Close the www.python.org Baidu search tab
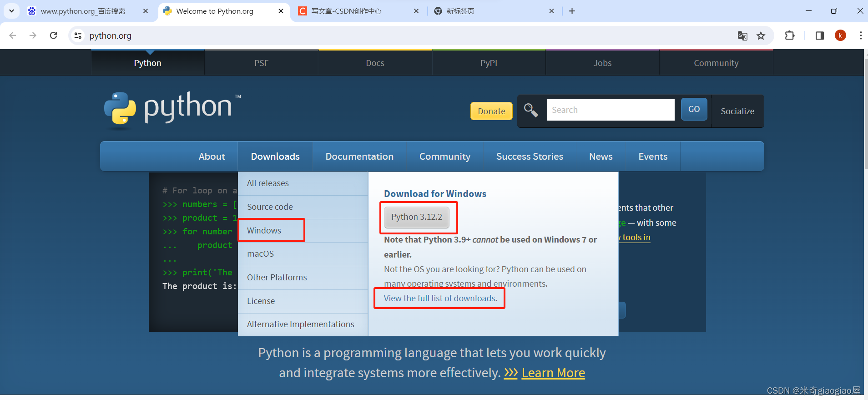The height and width of the screenshot is (400, 868). (x=146, y=11)
